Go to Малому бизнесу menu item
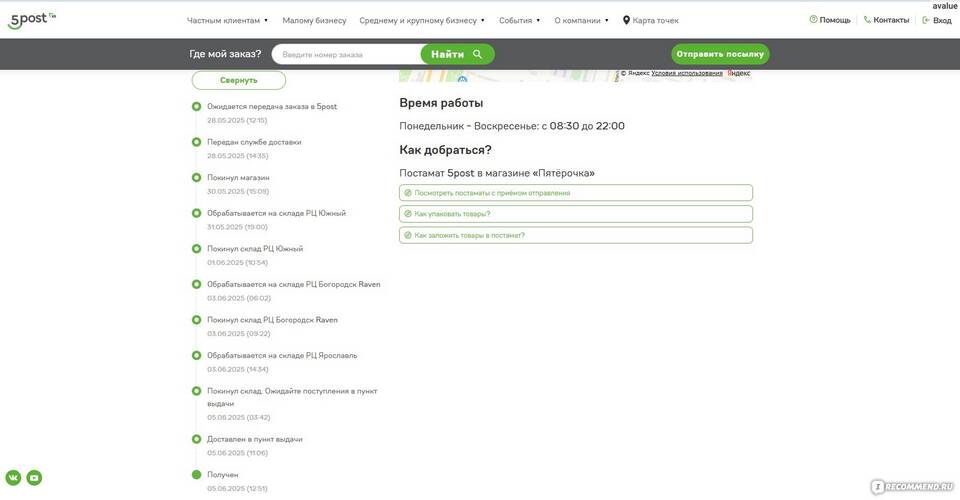Viewport: 960px width, 500px height. click(314, 20)
